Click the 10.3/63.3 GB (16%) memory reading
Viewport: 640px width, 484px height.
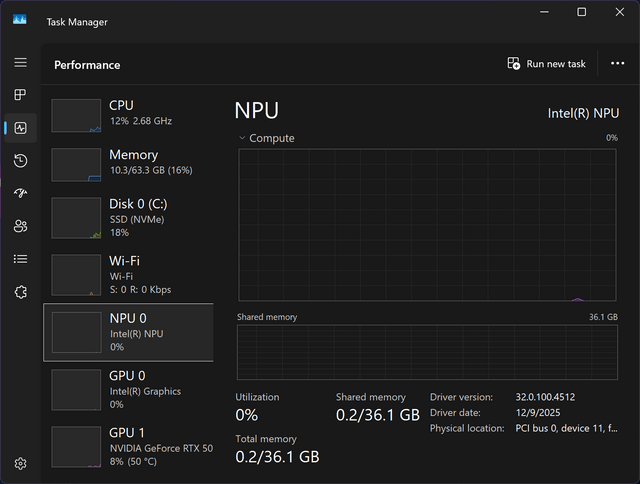coord(151,170)
